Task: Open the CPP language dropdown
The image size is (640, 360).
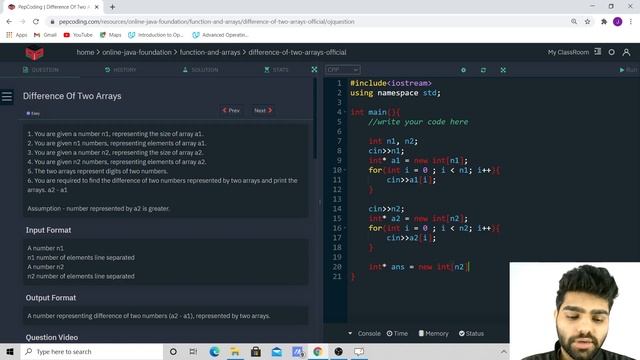Action: pos(343,70)
